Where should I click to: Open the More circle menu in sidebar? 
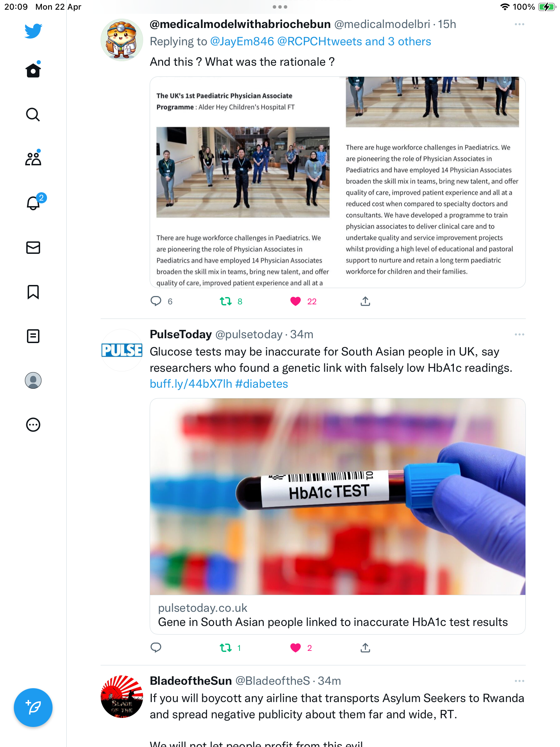[x=33, y=425]
